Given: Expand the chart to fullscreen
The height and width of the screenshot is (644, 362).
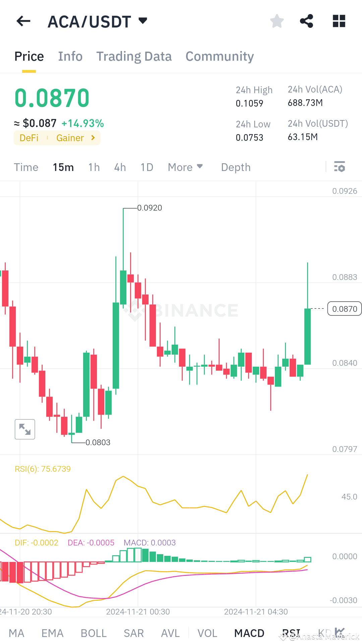Looking at the screenshot, I should click(25, 429).
